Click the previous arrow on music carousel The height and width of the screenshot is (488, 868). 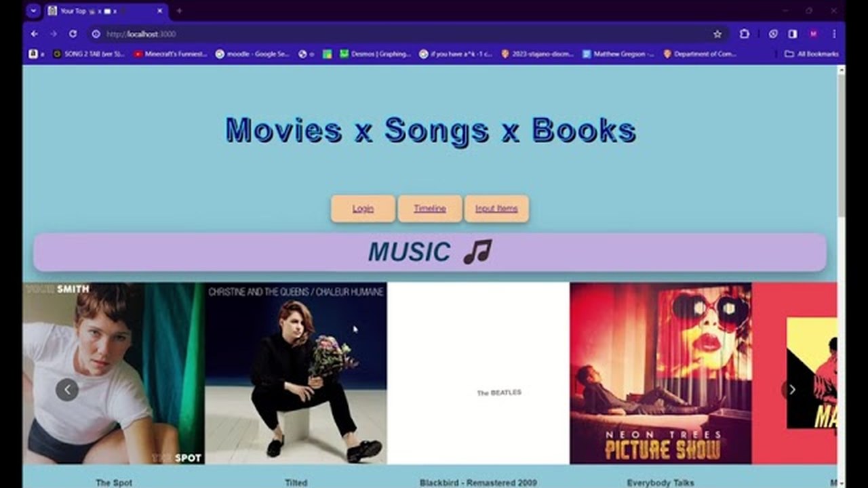coord(66,390)
